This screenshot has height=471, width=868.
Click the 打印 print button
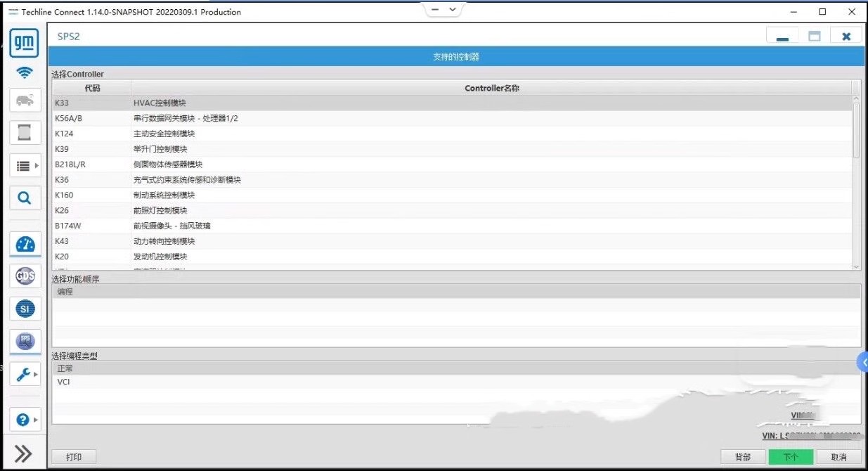coord(74,457)
